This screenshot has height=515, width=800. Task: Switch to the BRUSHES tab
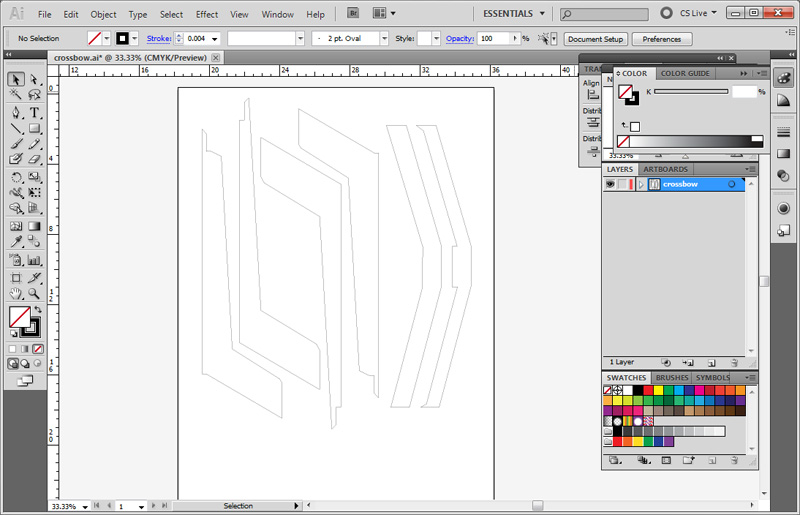671,378
